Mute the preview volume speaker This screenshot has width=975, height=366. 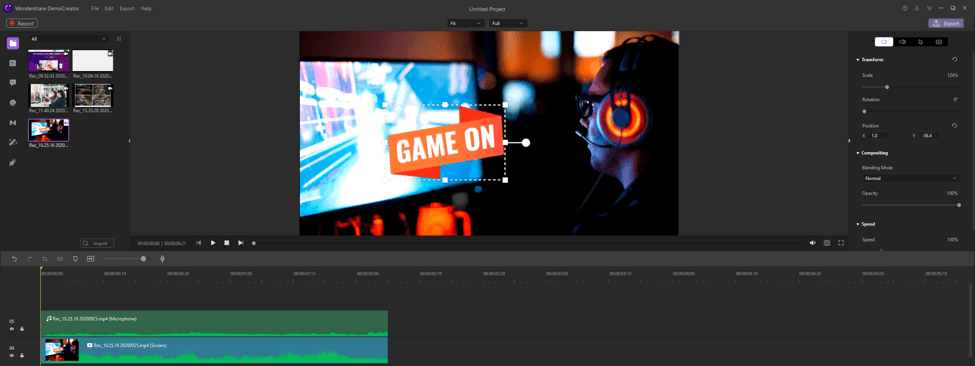point(812,243)
